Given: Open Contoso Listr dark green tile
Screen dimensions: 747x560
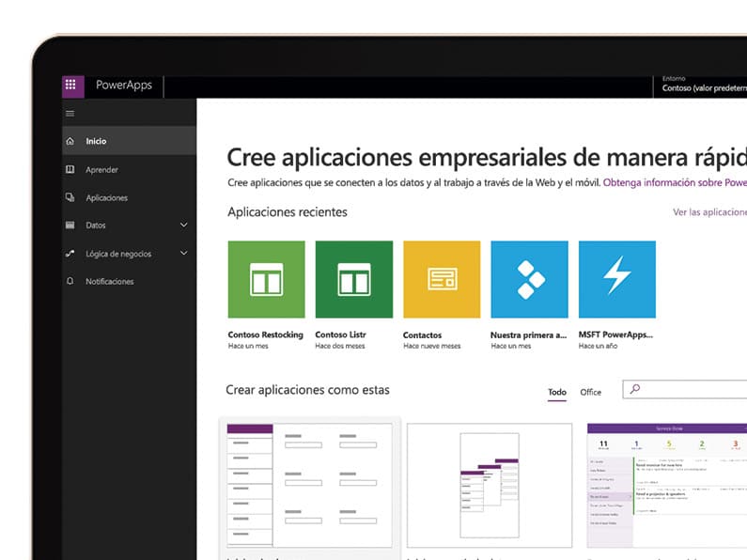Looking at the screenshot, I should click(x=354, y=279).
